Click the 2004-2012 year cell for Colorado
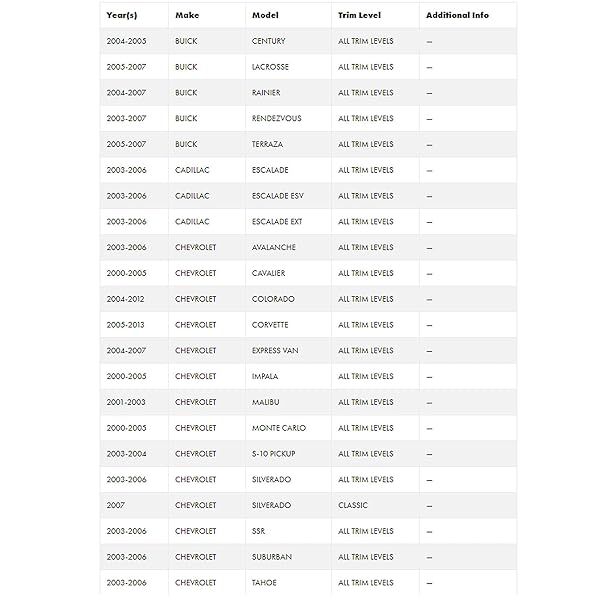Screen dimensions: 600x600 [x=126, y=299]
